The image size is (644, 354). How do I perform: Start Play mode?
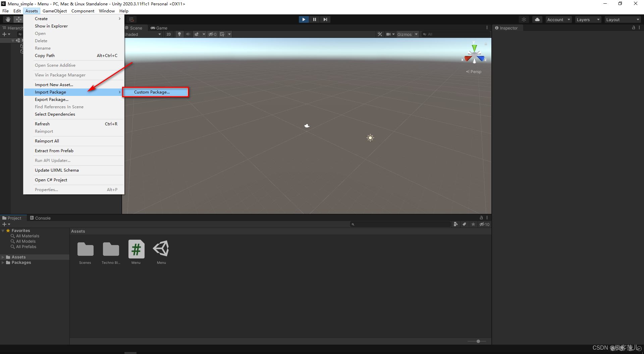[304, 19]
